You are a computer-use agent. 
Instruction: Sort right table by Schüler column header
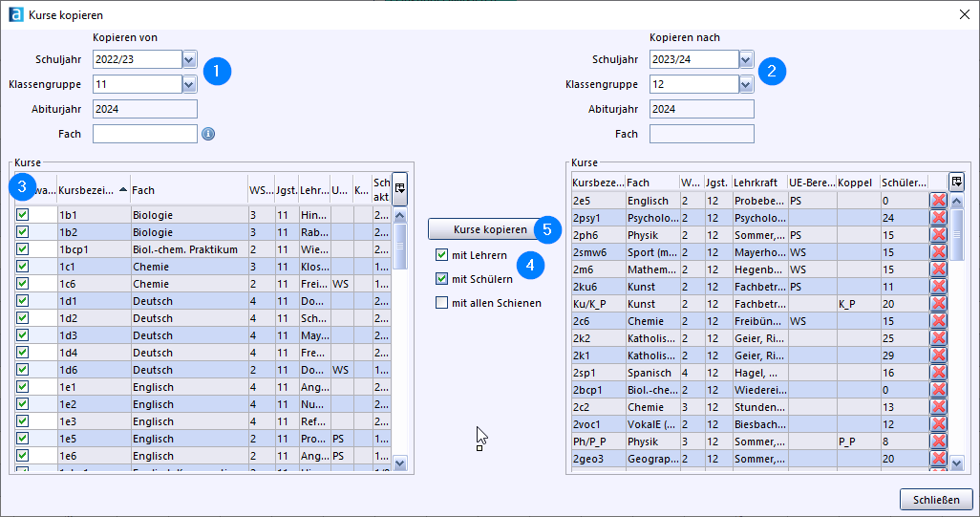pyautogui.click(x=904, y=183)
